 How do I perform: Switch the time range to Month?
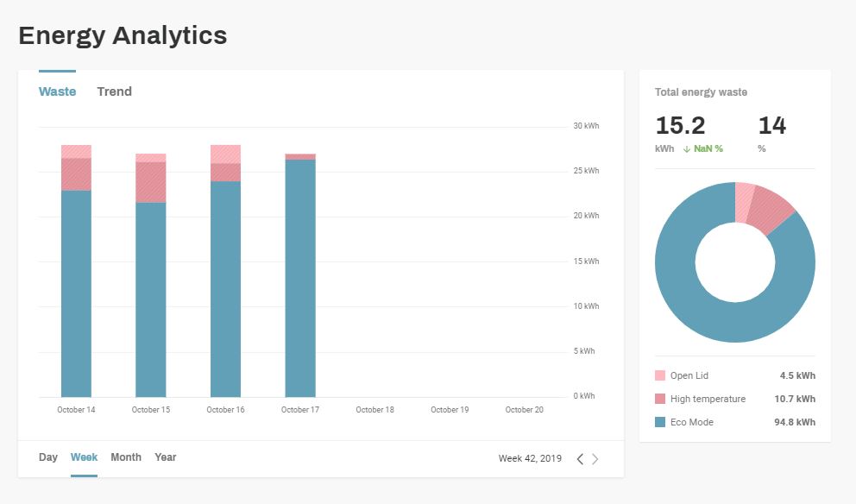coord(126,457)
